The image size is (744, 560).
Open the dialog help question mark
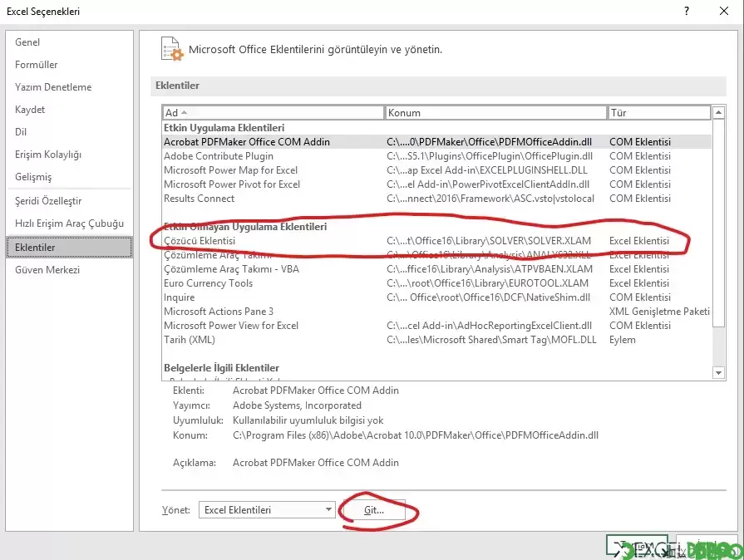click(x=686, y=11)
